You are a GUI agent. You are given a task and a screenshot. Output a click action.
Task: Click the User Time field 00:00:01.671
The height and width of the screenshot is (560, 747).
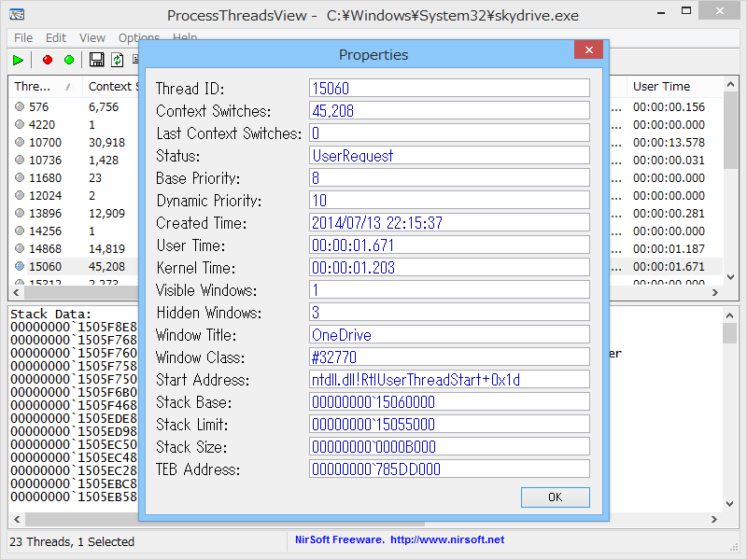click(449, 245)
